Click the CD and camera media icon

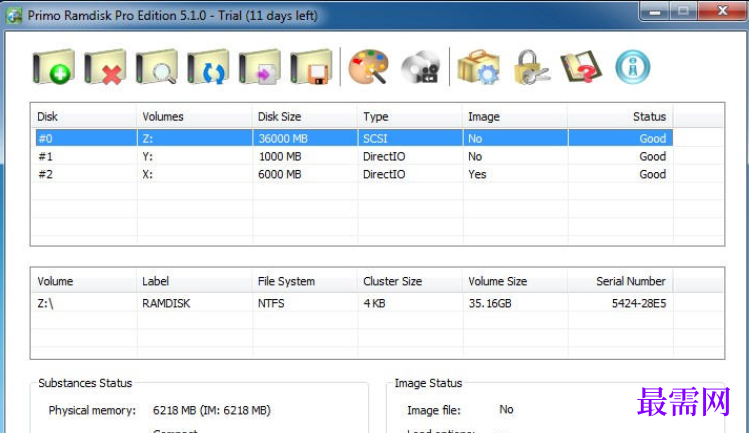point(420,67)
